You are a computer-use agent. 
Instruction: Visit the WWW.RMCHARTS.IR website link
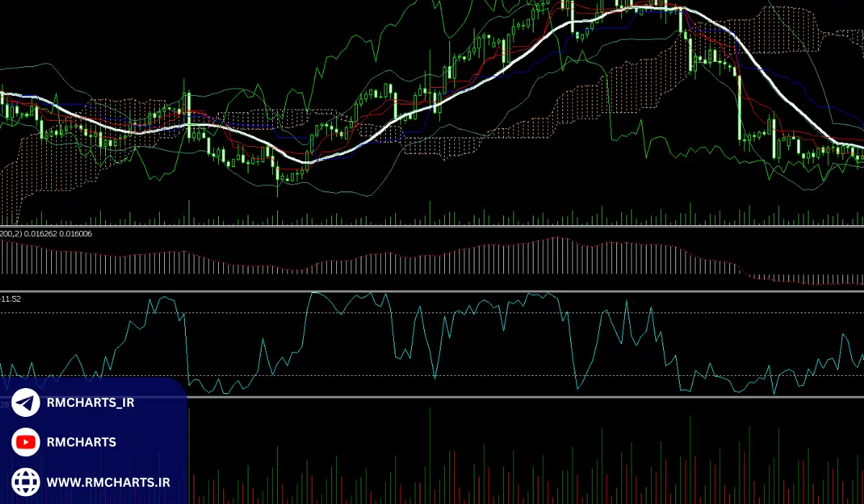(109, 481)
